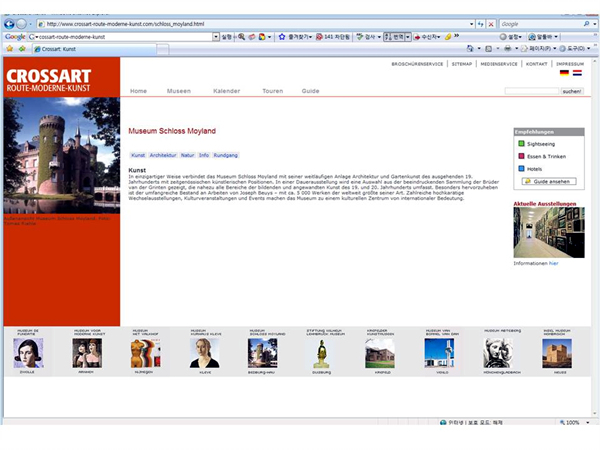
Task: Click the Add to Favorites green-plus star icon
Action: point(22,49)
